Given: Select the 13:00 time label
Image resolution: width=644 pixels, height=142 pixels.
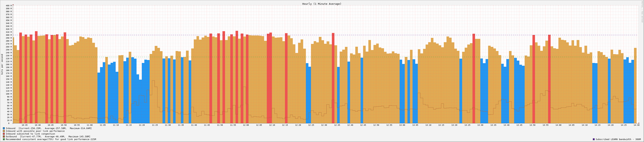Looking at the screenshot, I should click(402, 125).
